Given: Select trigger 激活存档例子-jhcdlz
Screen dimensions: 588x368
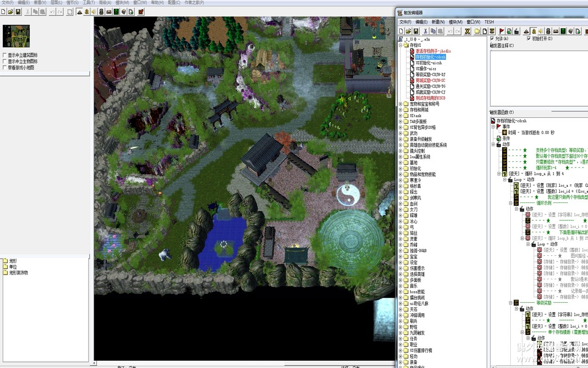Looking at the screenshot, I should coord(433,51).
